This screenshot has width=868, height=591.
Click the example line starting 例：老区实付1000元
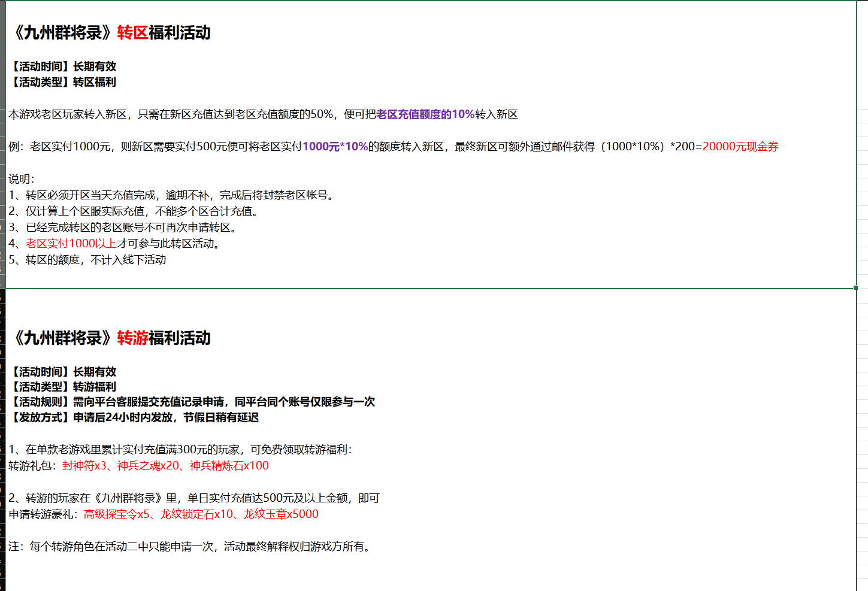[394, 147]
